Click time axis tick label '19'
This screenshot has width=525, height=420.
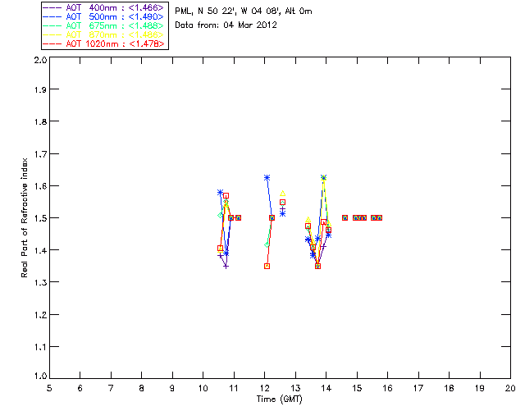pyautogui.click(x=480, y=388)
